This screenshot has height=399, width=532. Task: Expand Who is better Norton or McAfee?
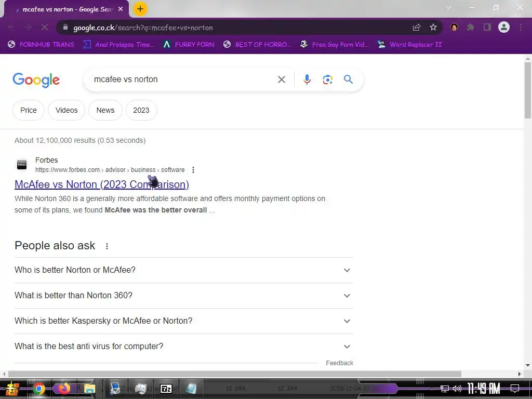(184, 270)
